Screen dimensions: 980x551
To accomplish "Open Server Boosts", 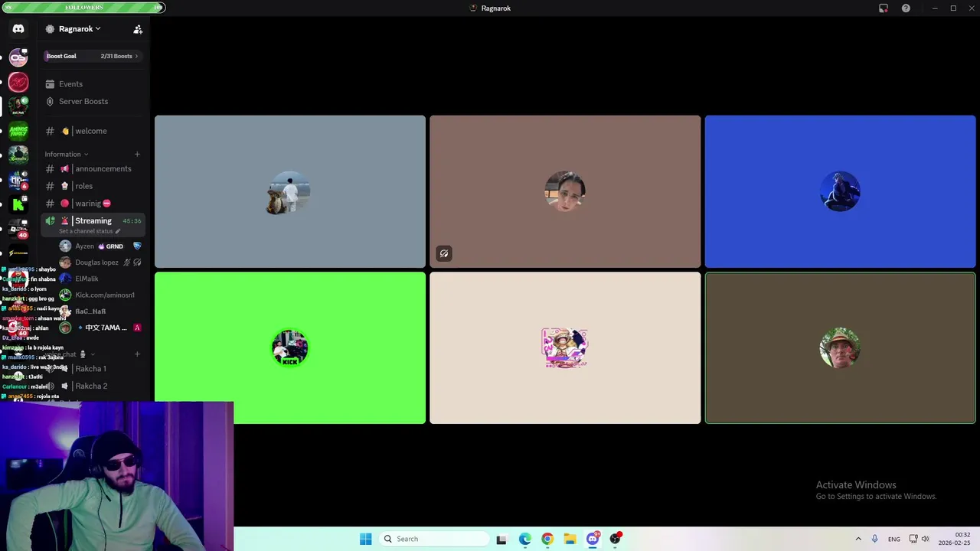I will 83,101.
